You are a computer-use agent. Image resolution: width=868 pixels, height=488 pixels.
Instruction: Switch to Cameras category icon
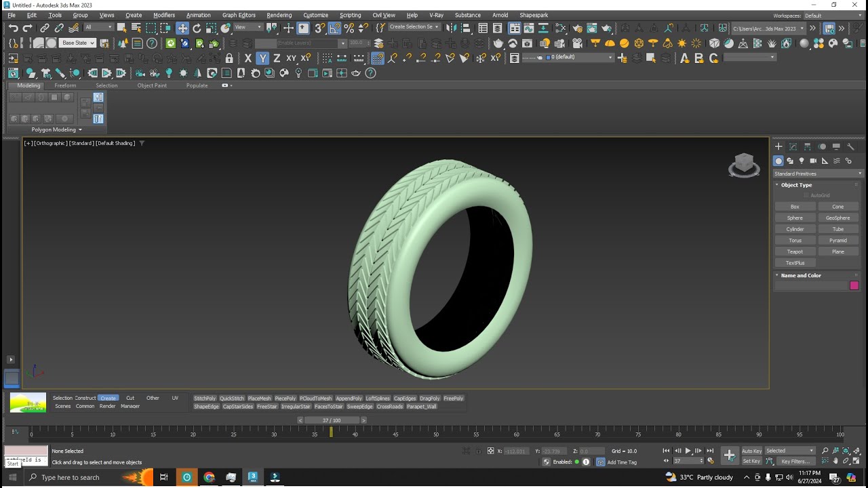[x=813, y=161]
